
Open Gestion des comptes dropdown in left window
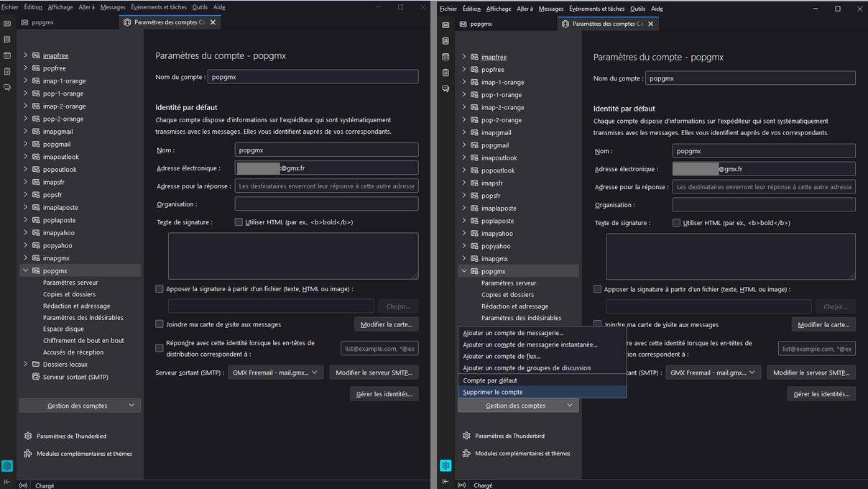click(x=80, y=406)
